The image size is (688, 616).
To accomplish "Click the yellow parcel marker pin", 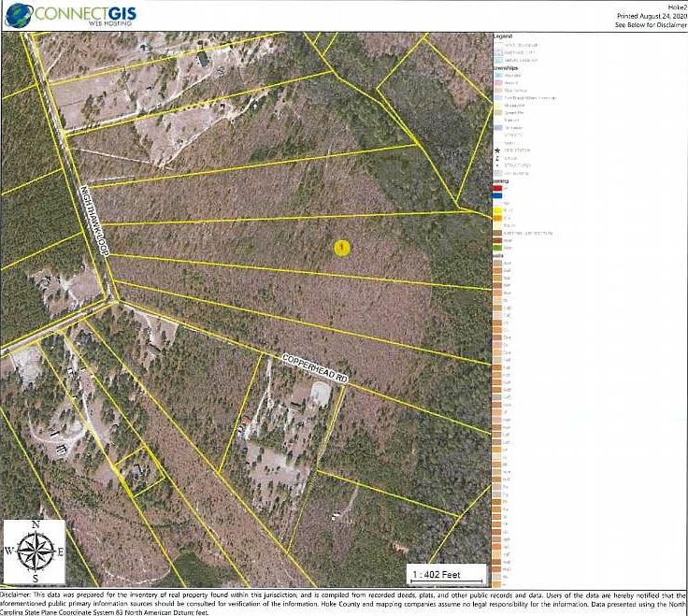I will (x=342, y=248).
